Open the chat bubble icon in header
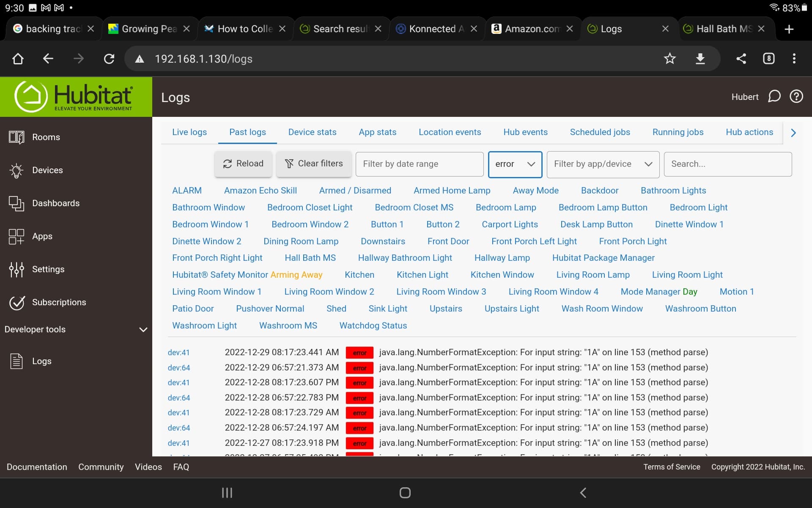The width and height of the screenshot is (812, 508). (x=774, y=97)
